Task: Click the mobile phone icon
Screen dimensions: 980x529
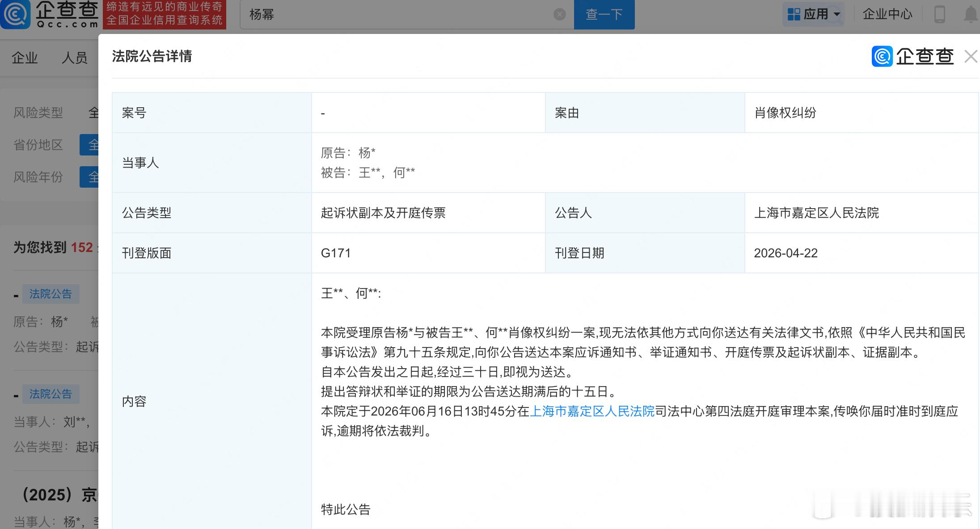Action: [939, 14]
